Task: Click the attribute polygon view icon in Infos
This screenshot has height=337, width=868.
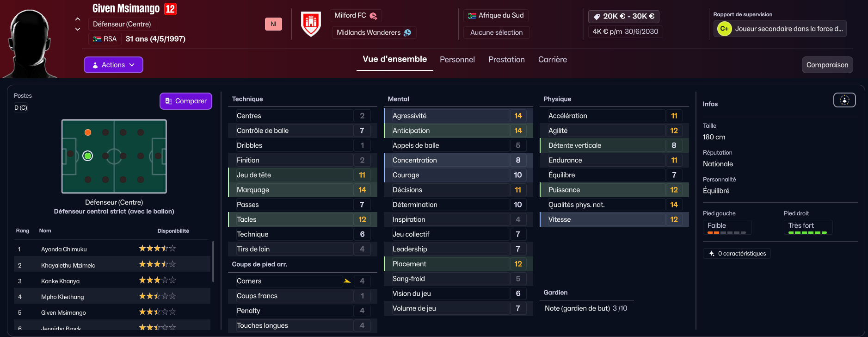Action: 844,100
